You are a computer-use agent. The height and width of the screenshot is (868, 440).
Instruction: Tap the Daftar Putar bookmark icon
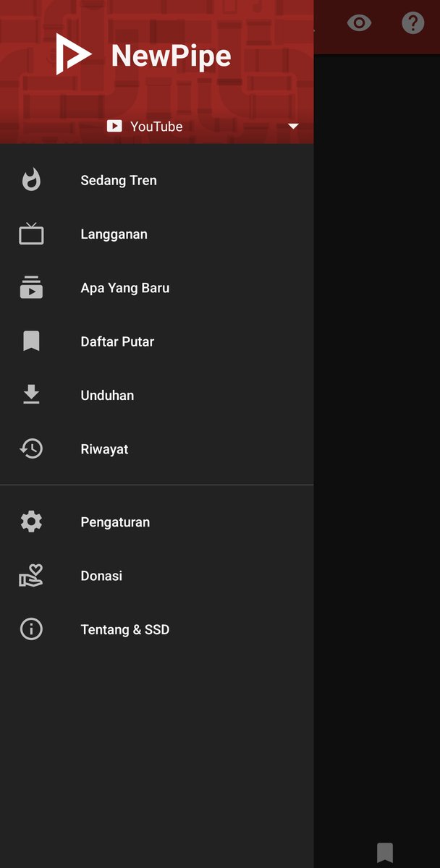[31, 341]
